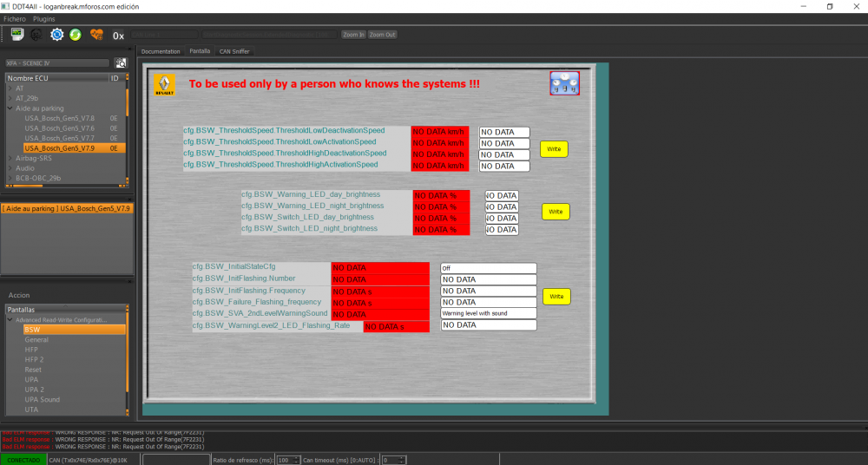Click the Warning_LED_day_brightness input field
Image resolution: width=868 pixels, height=465 pixels.
click(x=502, y=195)
